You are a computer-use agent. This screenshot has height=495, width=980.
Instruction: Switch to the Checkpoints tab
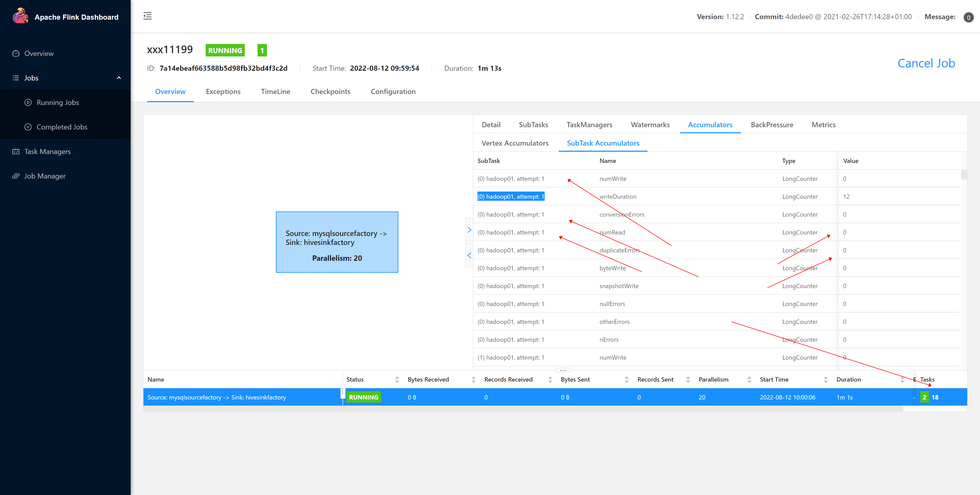(x=330, y=91)
